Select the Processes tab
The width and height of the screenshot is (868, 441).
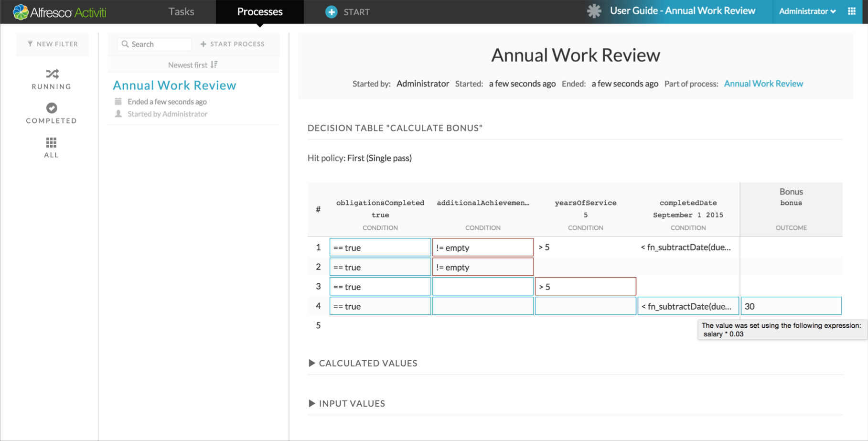coord(260,11)
